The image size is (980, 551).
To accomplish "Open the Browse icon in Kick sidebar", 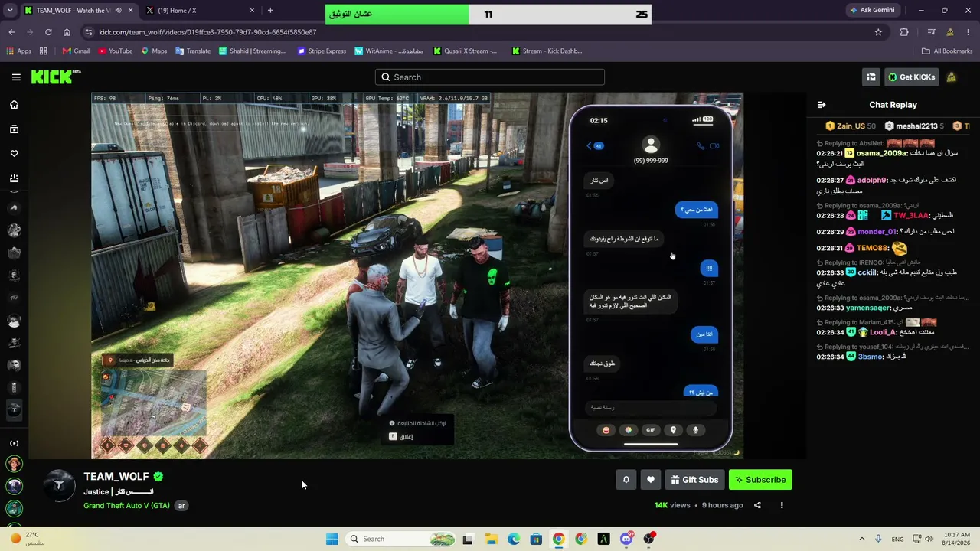I will pos(14,129).
